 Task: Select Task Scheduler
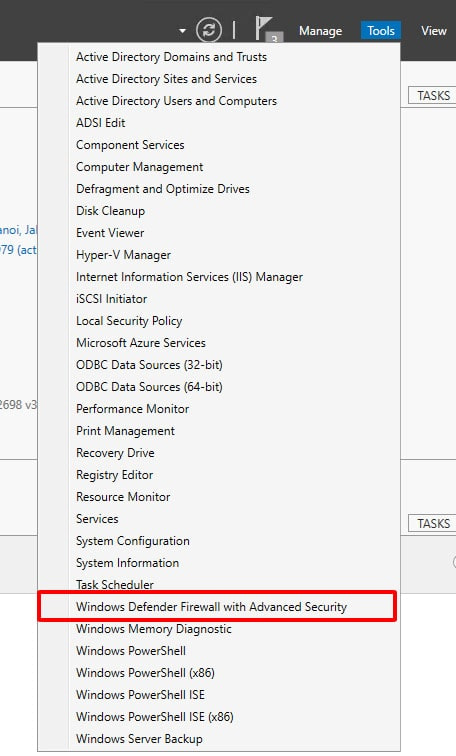coord(219,585)
